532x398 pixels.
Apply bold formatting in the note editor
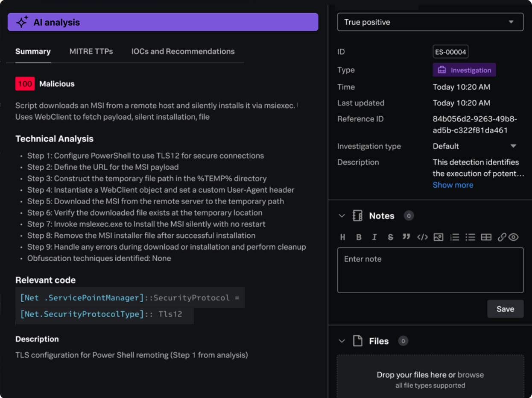pyautogui.click(x=359, y=237)
